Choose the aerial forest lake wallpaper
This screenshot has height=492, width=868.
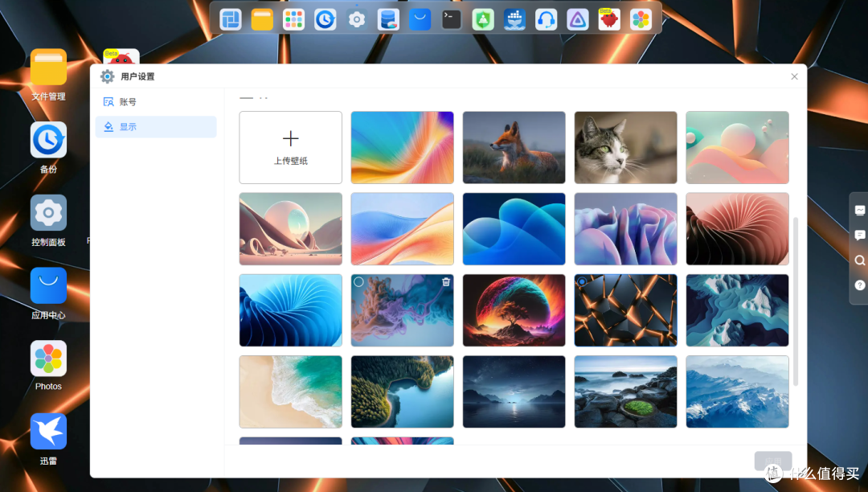coord(403,392)
